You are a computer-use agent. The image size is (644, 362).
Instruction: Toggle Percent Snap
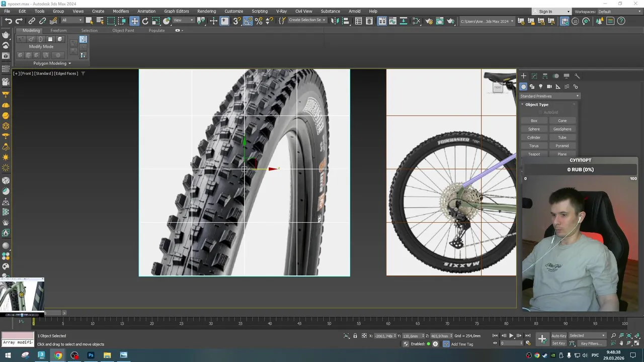(x=259, y=21)
